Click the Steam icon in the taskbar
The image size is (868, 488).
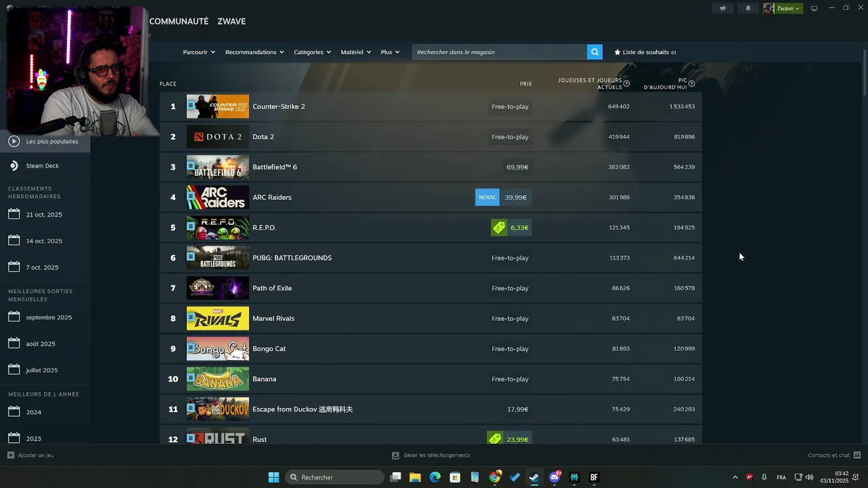[534, 477]
